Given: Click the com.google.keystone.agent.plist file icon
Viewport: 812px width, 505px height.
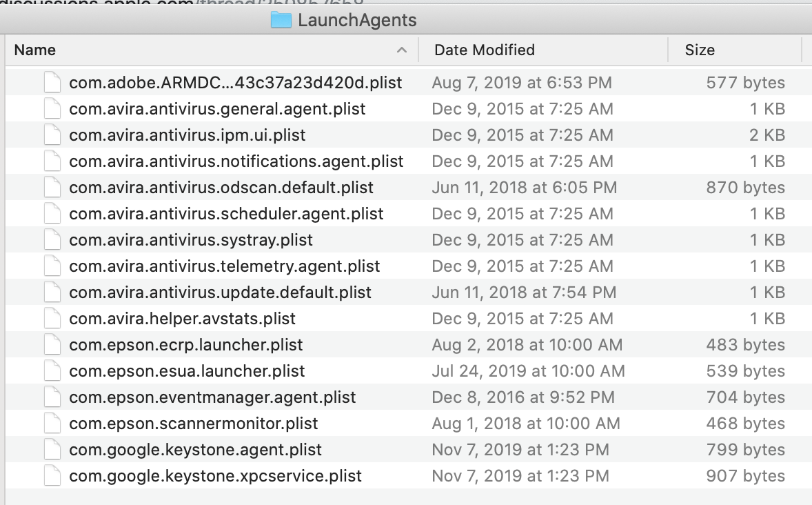Looking at the screenshot, I should (x=53, y=450).
